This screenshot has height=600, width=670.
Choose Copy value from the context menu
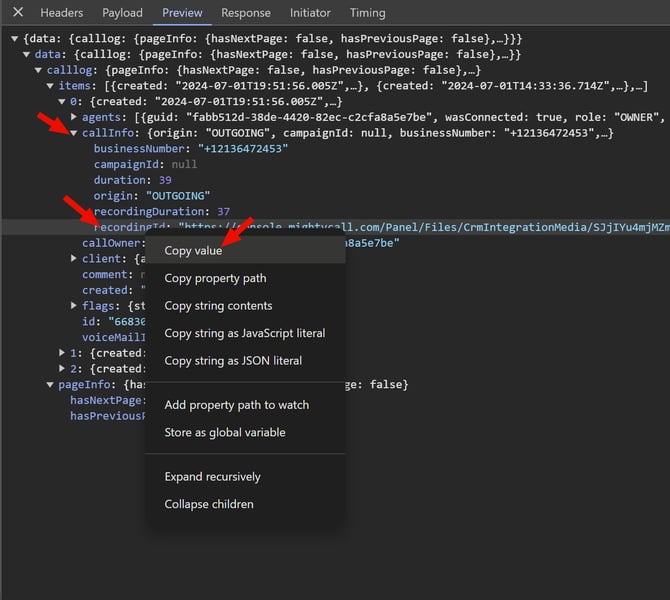[x=245, y=250]
